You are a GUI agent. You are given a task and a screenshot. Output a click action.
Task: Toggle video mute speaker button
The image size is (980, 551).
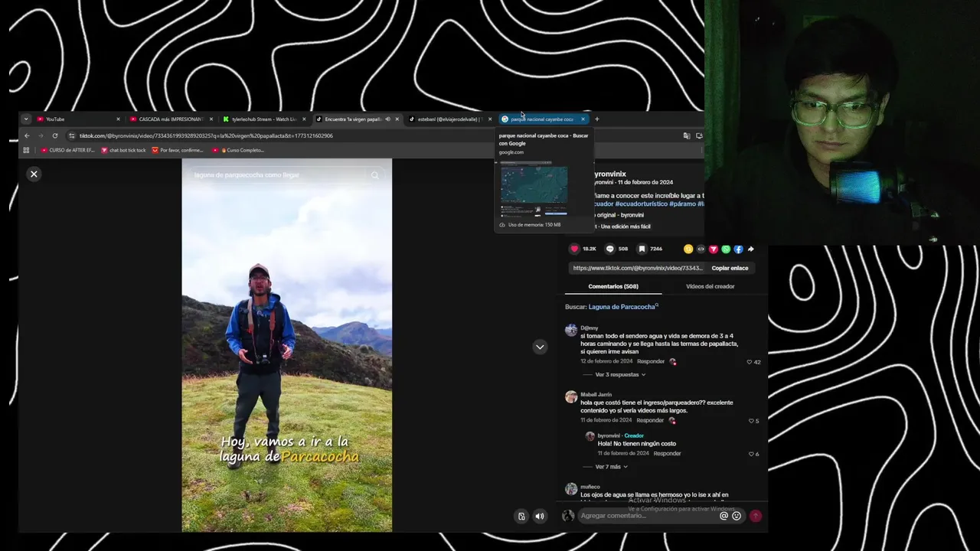tap(540, 516)
